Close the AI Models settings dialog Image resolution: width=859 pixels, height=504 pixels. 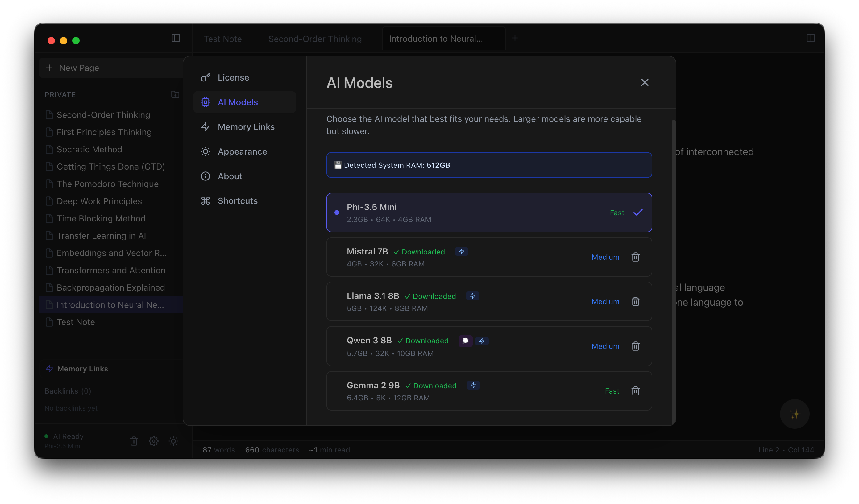pyautogui.click(x=644, y=82)
